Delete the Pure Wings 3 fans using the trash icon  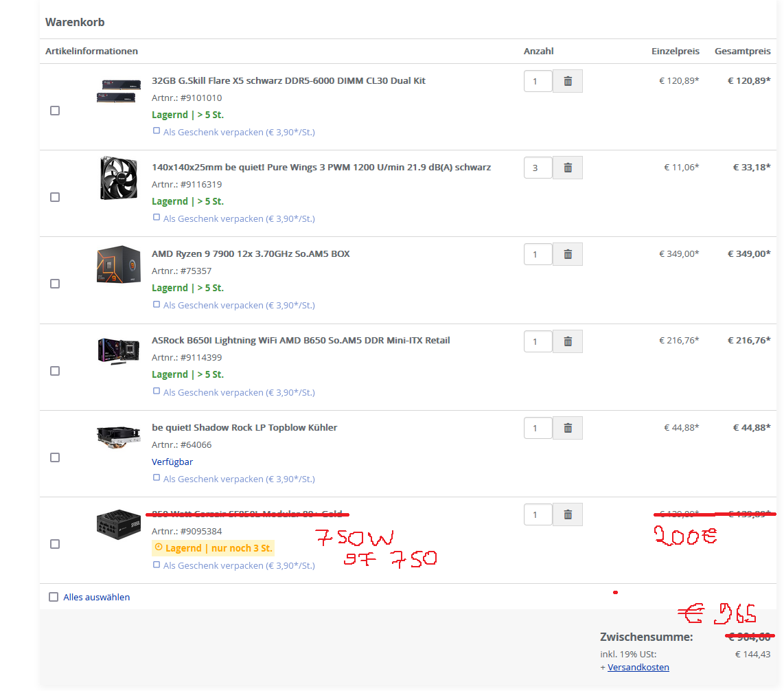click(x=567, y=168)
